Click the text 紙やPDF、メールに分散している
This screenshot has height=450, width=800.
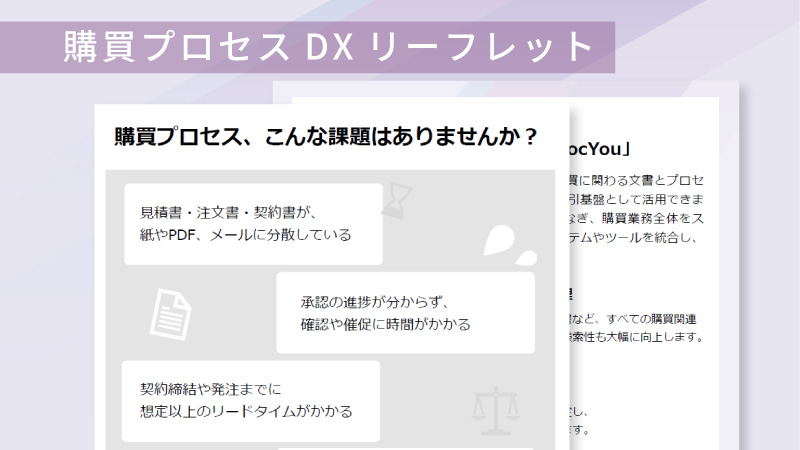click(246, 235)
